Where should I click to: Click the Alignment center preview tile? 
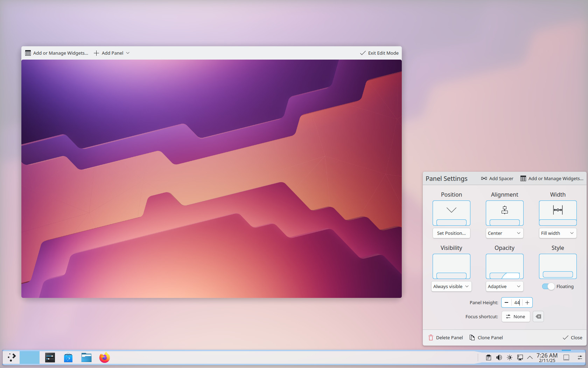505,213
